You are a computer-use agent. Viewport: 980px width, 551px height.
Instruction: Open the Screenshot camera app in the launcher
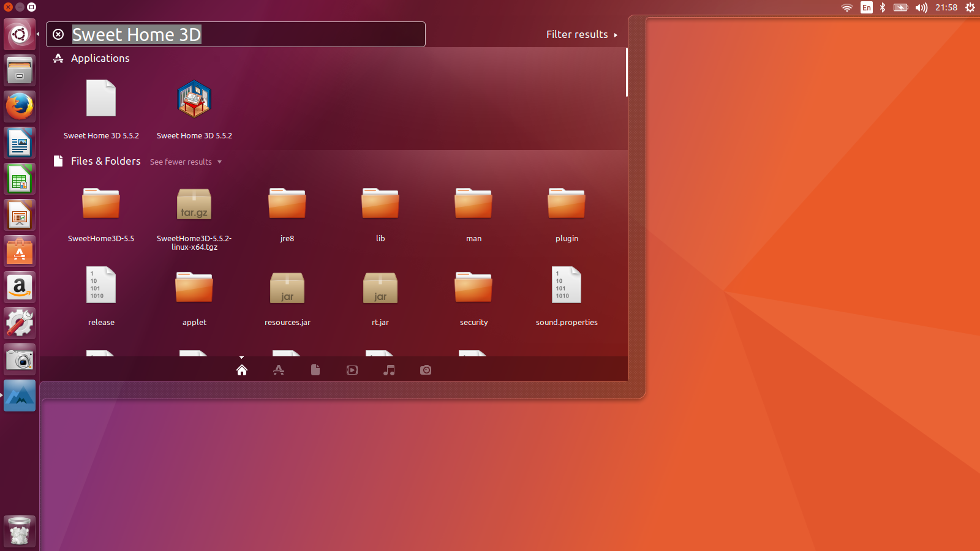point(20,359)
